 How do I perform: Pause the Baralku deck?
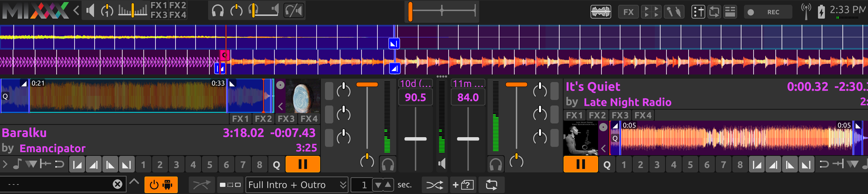302,164
